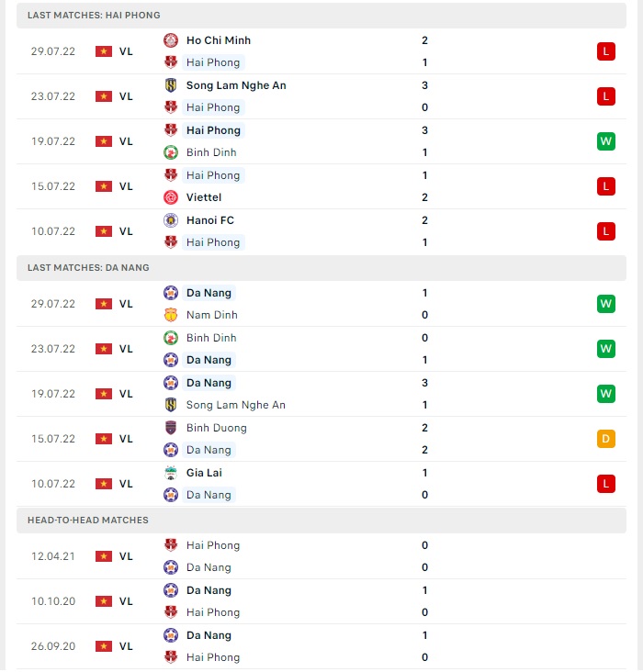Screen dimensions: 643x672
Task: Click the Binh Duong club crest icon
Action: click(171, 428)
